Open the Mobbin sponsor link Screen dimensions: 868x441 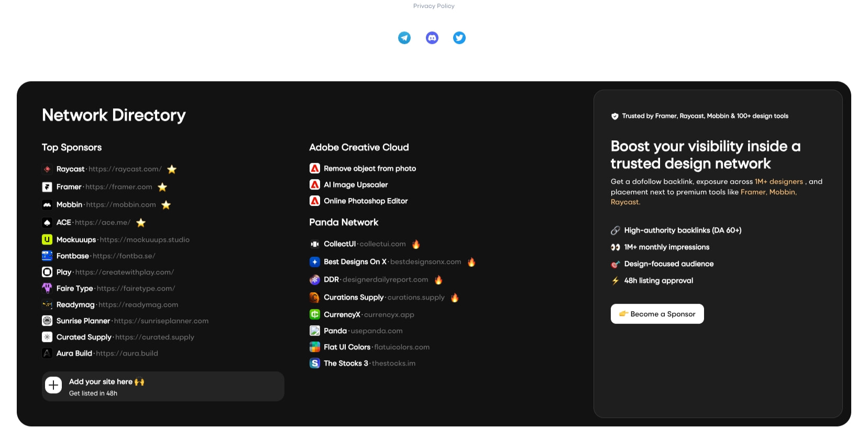point(106,205)
